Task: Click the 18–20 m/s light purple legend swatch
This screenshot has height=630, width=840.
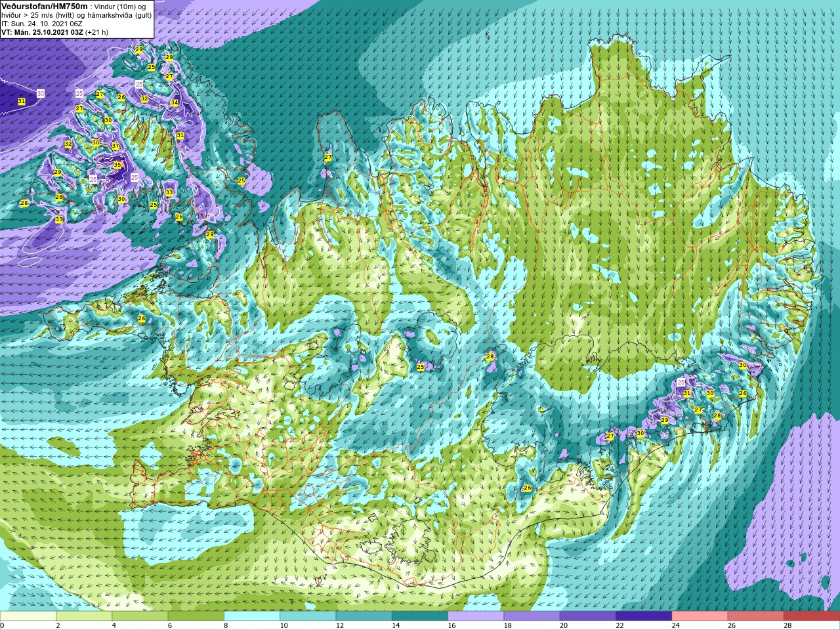Action: coord(532,617)
